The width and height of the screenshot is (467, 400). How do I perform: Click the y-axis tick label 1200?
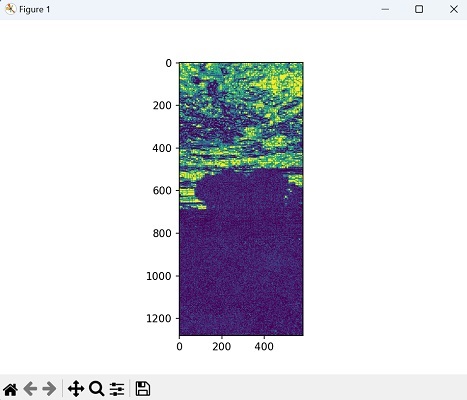(x=159, y=319)
